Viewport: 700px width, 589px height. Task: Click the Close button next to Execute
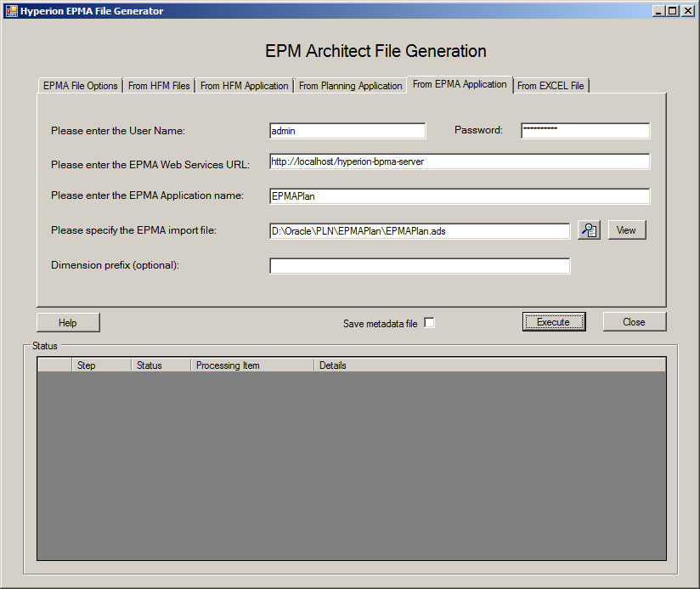tap(635, 322)
